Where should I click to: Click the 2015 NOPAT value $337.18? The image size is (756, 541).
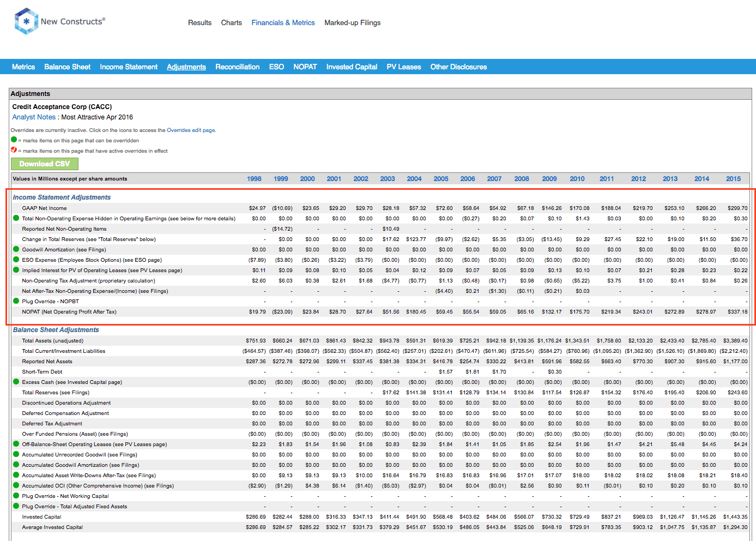coord(737,312)
